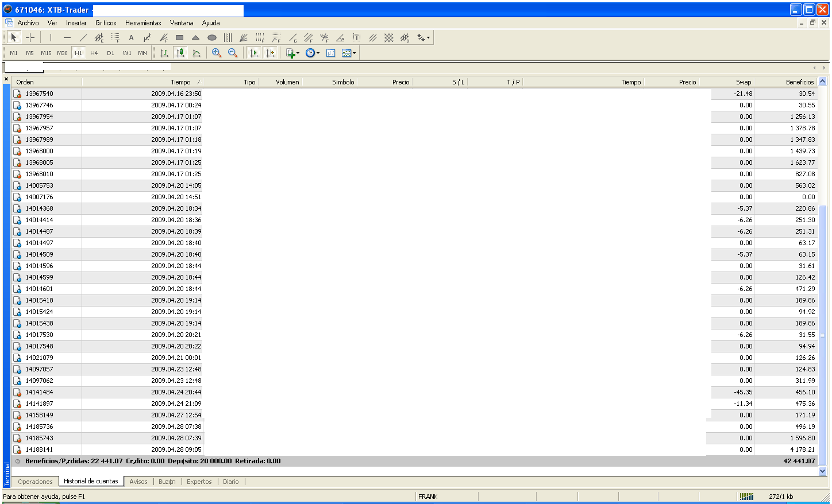This screenshot has width=832, height=504.
Task: Pick the vertical line drawing tool
Action: click(x=51, y=38)
